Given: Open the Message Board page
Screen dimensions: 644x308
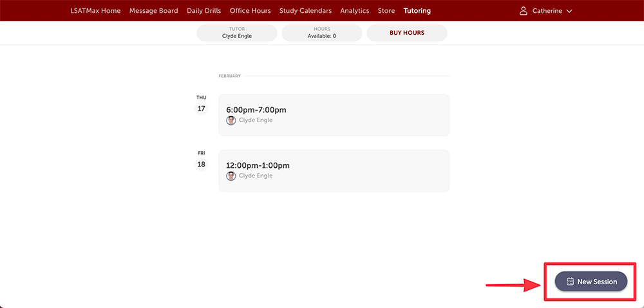Looking at the screenshot, I should [154, 11].
